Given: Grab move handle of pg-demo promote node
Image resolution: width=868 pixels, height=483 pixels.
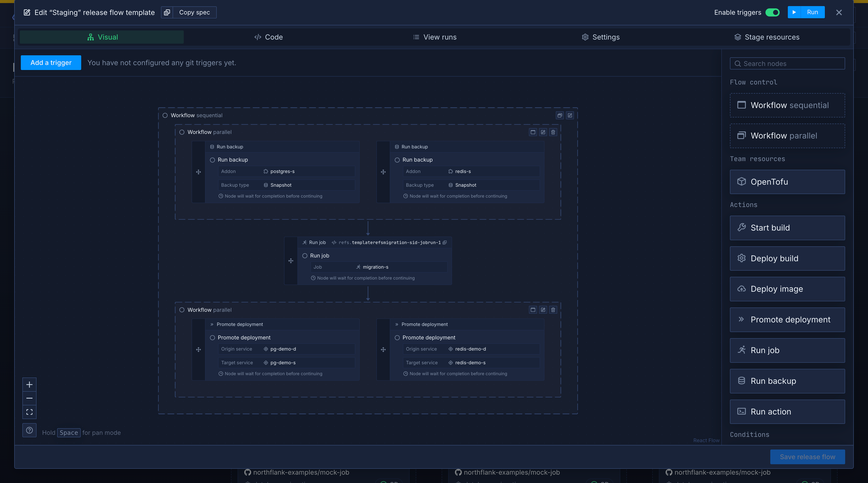Looking at the screenshot, I should click(x=198, y=350).
